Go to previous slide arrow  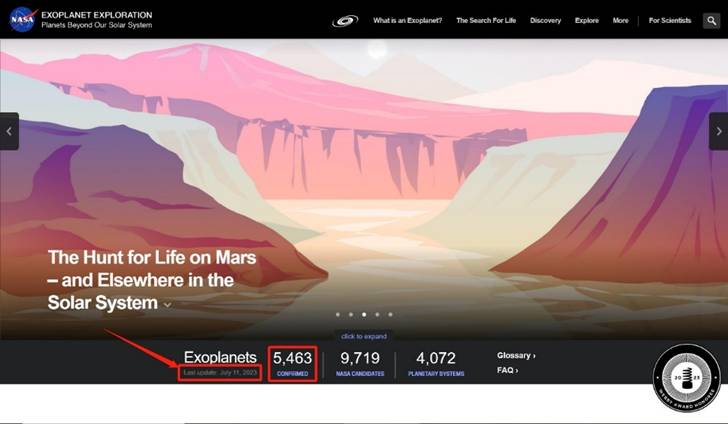(x=9, y=131)
